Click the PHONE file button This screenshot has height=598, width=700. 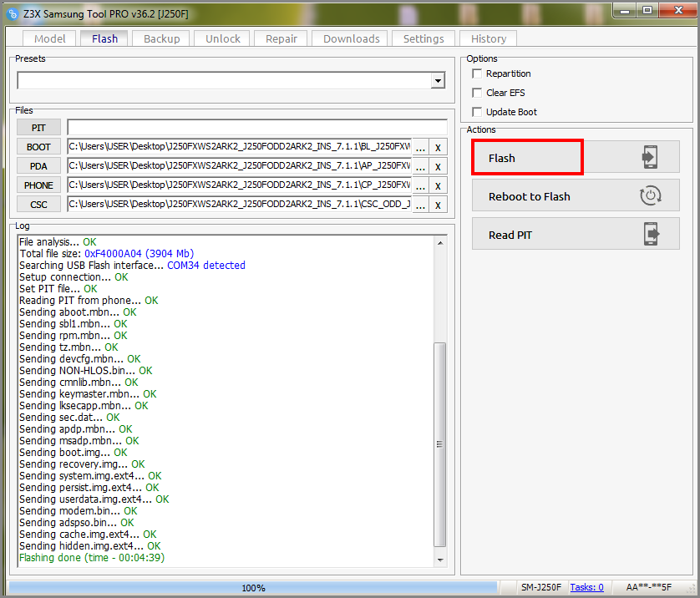(38, 185)
